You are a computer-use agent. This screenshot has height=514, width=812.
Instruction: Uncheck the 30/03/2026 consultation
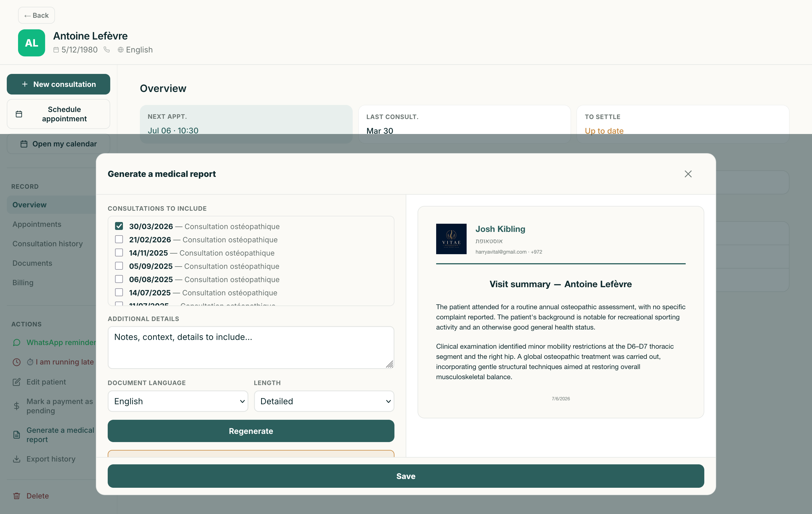coord(119,226)
